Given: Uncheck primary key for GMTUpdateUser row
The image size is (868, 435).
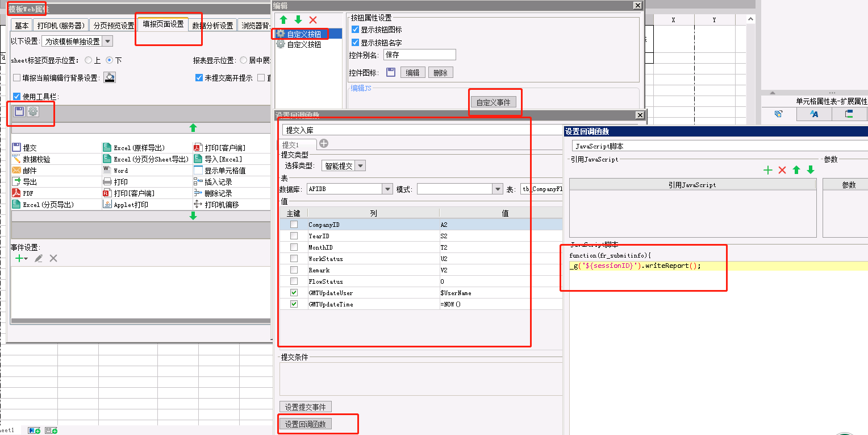Looking at the screenshot, I should coord(294,293).
